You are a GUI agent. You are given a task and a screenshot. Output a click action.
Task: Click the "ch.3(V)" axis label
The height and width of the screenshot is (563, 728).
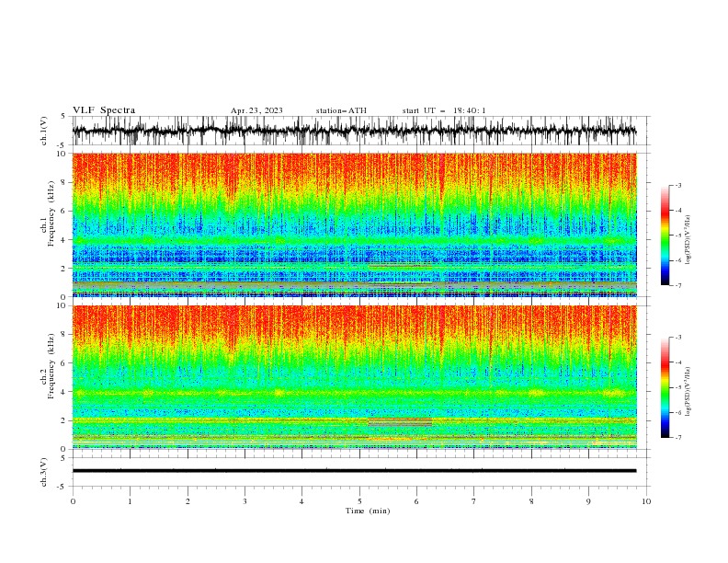coord(44,472)
